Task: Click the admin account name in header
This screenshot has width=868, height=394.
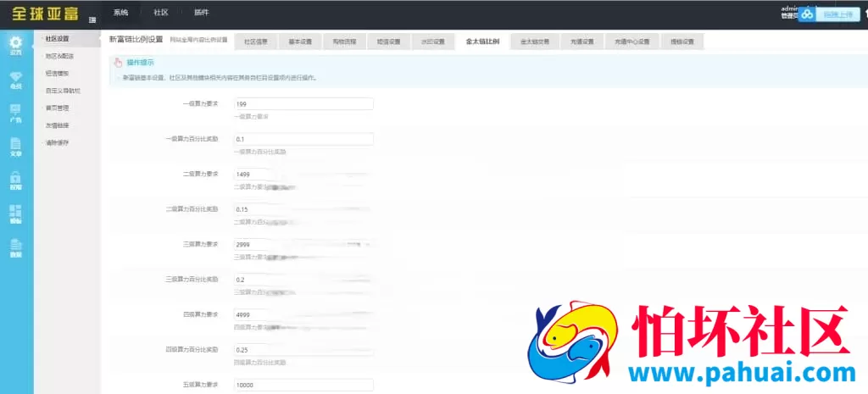Action: pyautogui.click(x=788, y=8)
